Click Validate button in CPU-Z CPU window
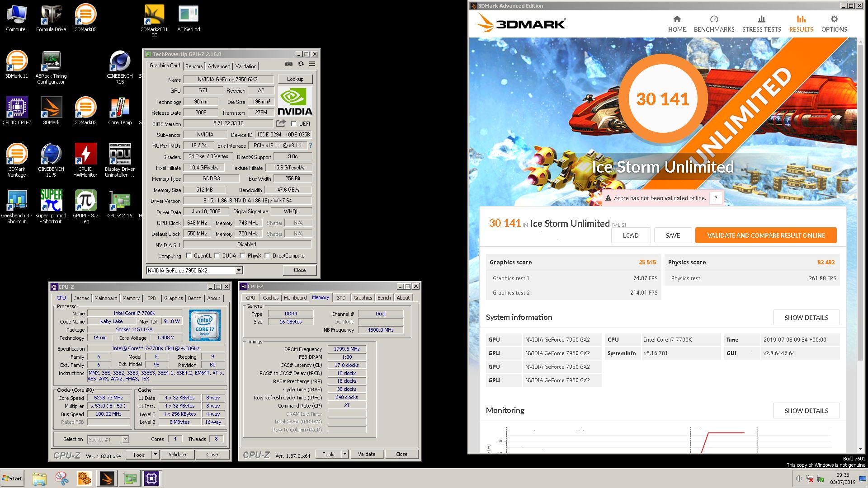The height and width of the screenshot is (488, 868). point(177,455)
